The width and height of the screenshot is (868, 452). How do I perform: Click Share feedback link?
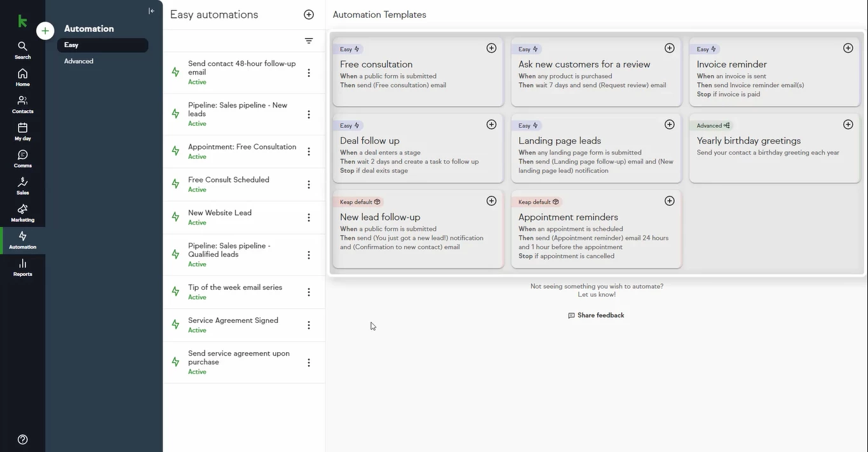point(596,315)
